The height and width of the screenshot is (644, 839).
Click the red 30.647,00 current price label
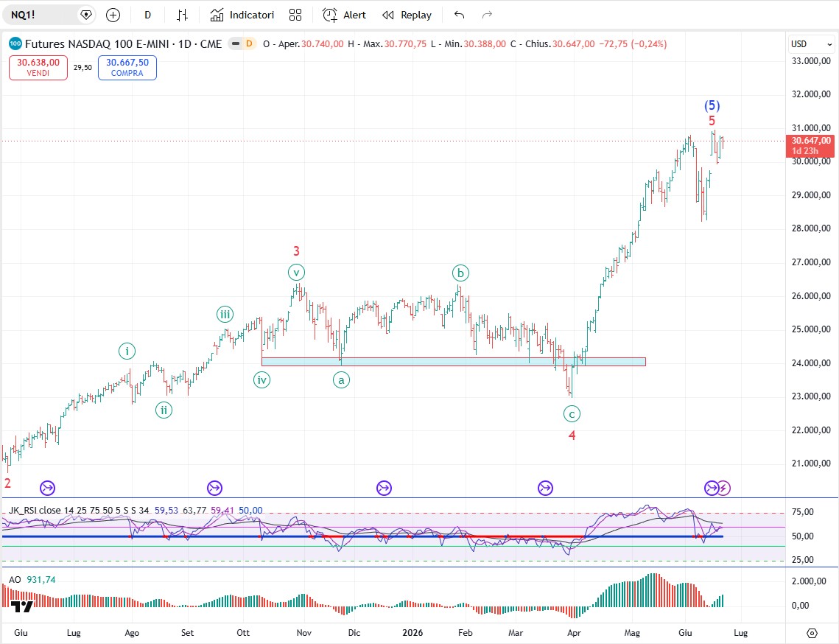pyautogui.click(x=810, y=146)
